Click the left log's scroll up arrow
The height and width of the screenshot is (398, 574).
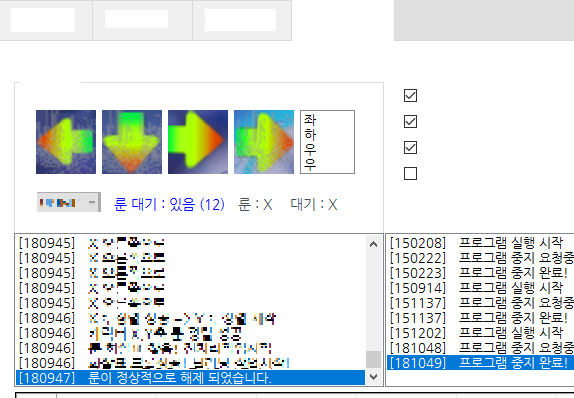373,244
